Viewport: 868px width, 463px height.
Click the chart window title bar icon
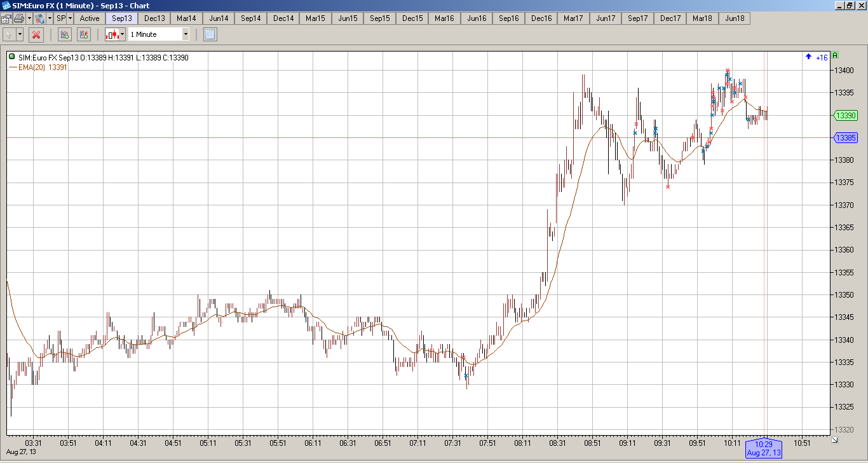pyautogui.click(x=6, y=6)
